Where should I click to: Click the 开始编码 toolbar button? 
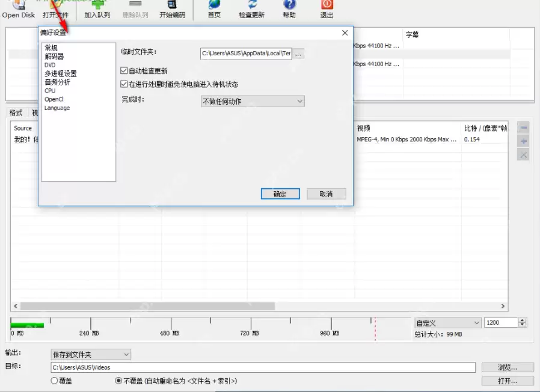pos(172,9)
